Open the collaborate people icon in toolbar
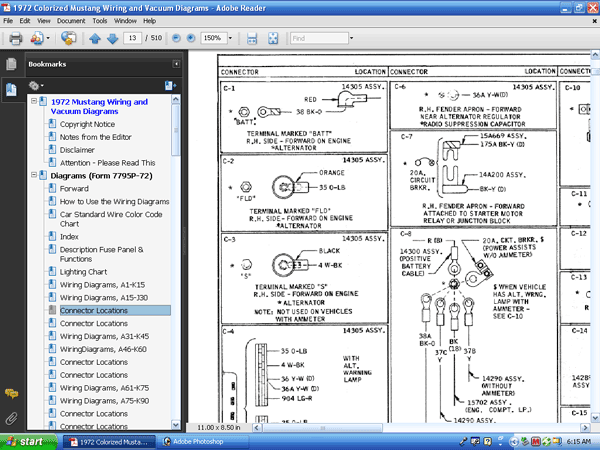Screen dimensions: 600x450 pyautogui.click(x=37, y=38)
